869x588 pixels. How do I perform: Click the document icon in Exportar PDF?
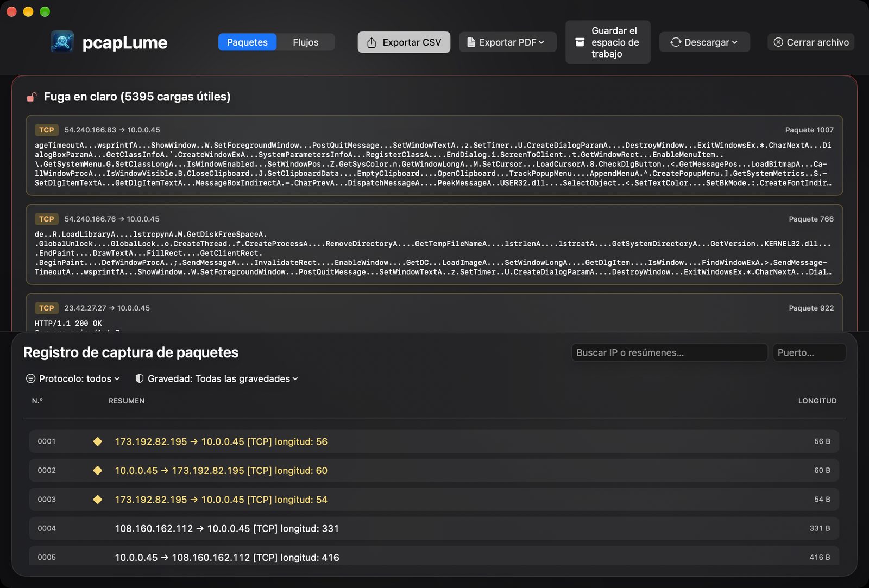(x=471, y=42)
